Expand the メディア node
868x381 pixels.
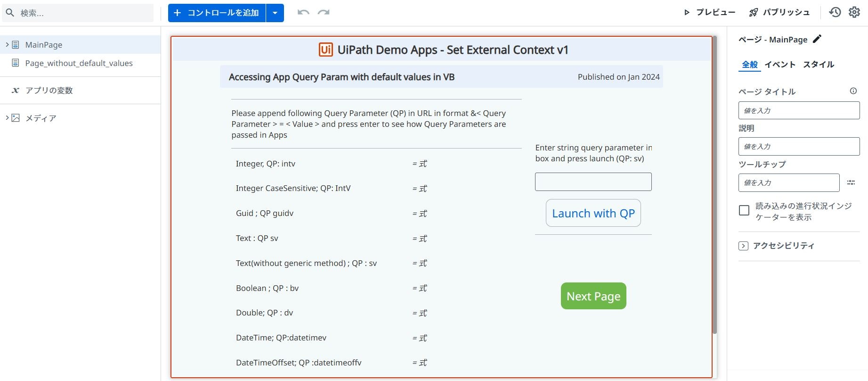click(x=7, y=117)
